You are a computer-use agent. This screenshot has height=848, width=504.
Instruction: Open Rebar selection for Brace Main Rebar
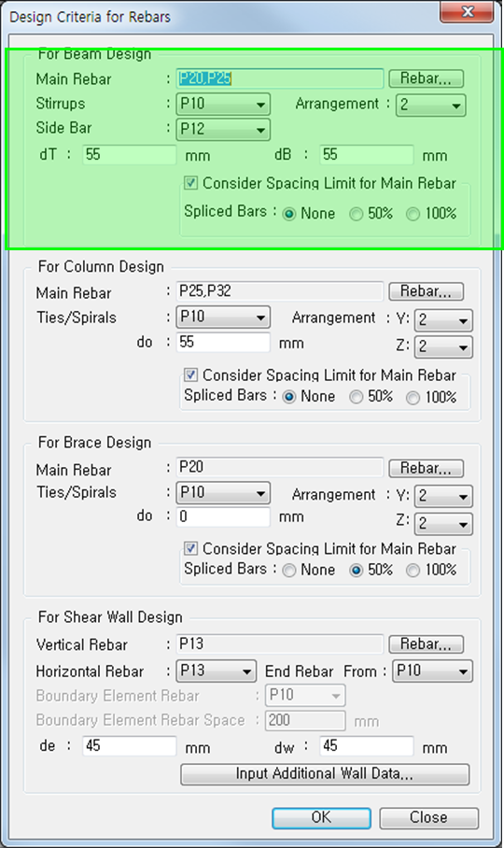tap(426, 468)
